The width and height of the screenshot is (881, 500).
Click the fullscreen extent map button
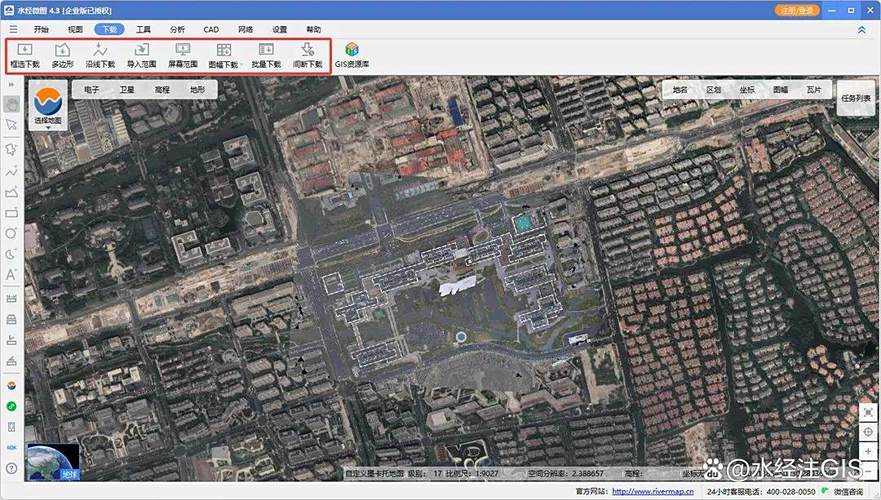pos(868,413)
